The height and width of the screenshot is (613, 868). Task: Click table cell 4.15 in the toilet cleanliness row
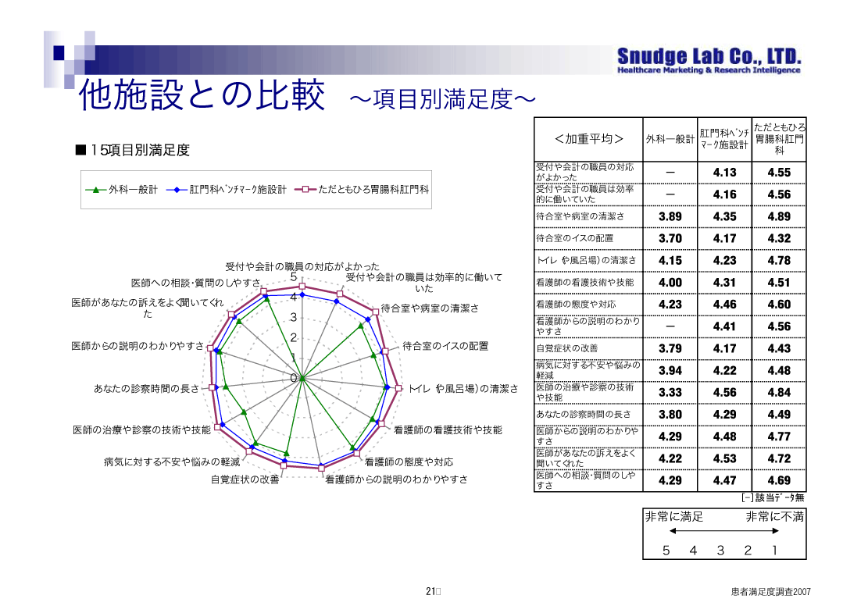click(670, 261)
